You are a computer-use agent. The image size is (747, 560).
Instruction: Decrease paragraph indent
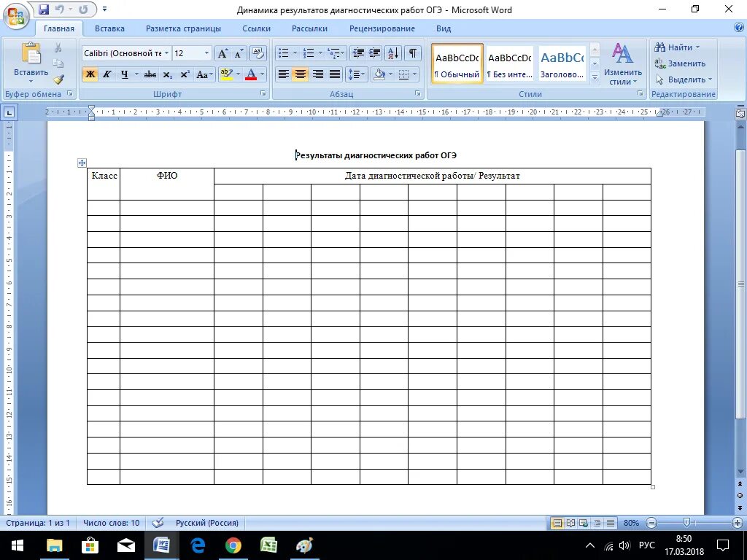pos(357,53)
